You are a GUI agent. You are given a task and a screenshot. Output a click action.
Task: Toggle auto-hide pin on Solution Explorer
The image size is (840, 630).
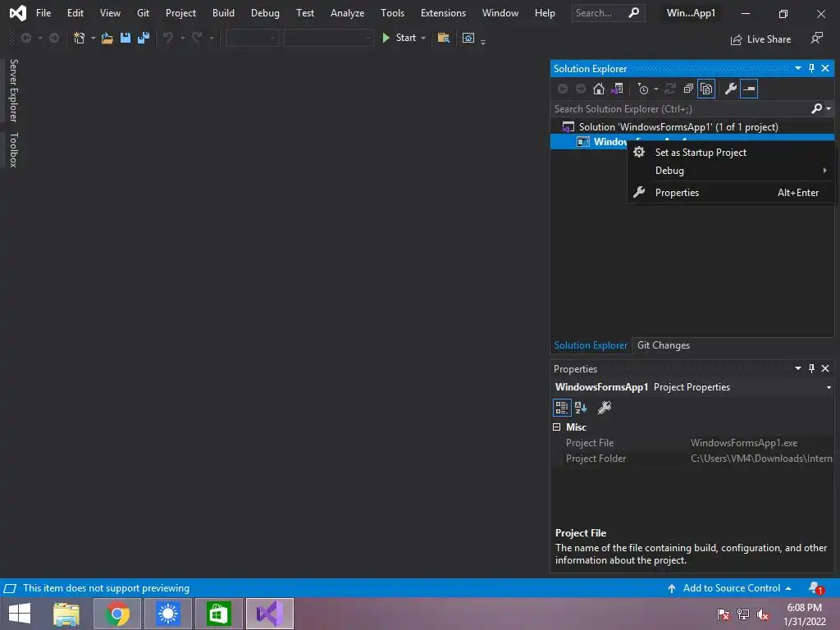pyautogui.click(x=811, y=68)
